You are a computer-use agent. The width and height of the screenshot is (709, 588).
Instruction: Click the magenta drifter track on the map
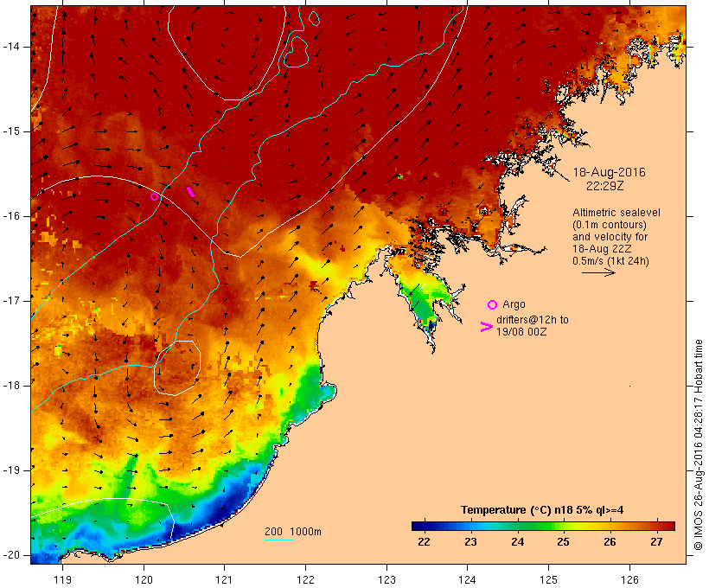pyautogui.click(x=191, y=192)
